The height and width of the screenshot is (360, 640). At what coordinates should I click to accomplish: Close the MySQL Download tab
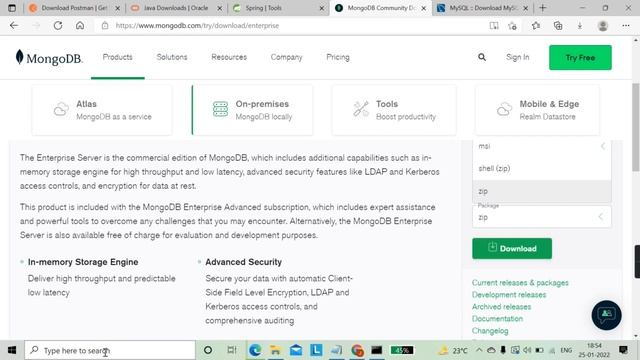pyautogui.click(x=526, y=8)
